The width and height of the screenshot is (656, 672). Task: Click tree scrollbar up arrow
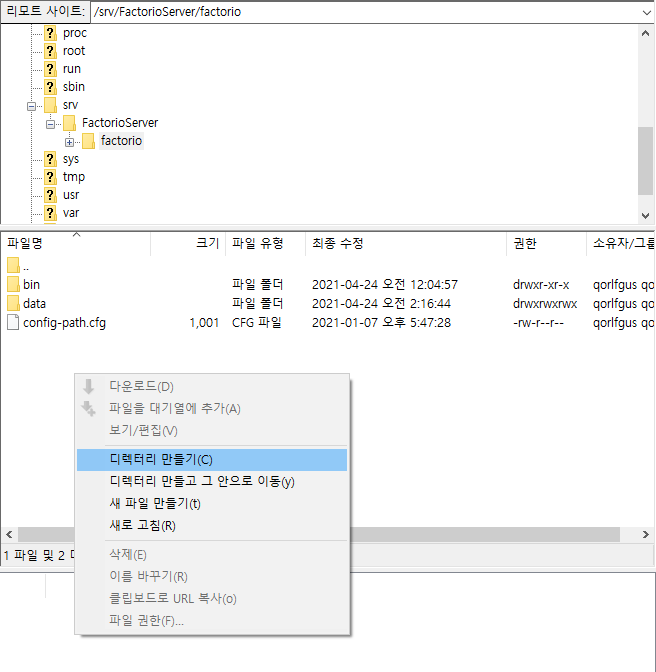point(645,33)
